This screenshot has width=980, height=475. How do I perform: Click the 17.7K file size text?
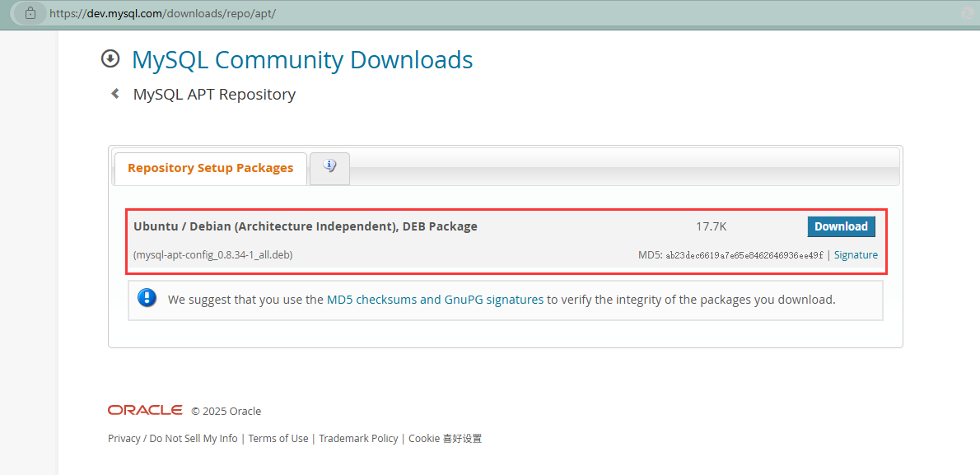712,226
